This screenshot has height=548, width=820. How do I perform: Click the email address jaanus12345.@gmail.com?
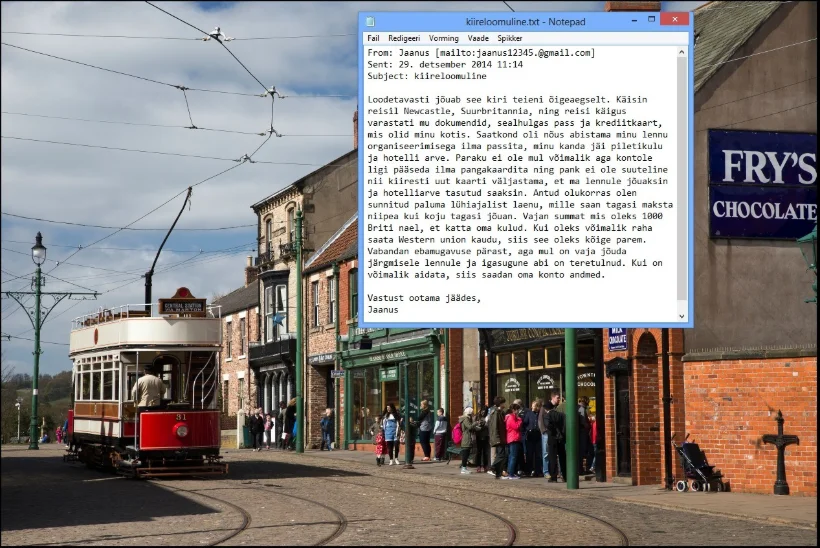coord(533,53)
